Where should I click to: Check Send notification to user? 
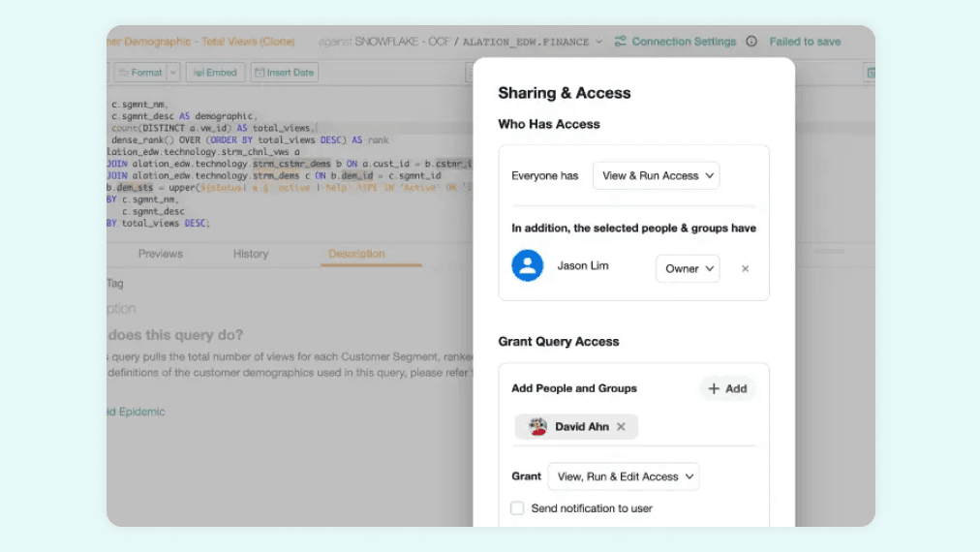(x=517, y=508)
